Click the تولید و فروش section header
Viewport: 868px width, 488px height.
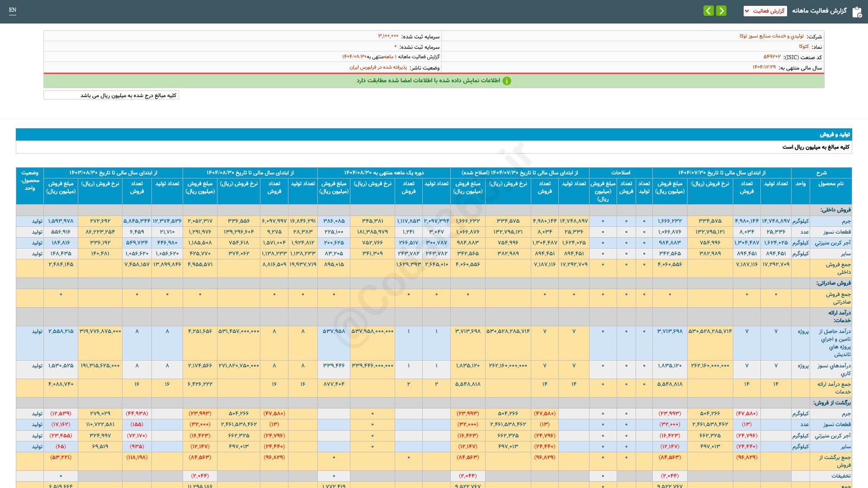[x=835, y=135]
